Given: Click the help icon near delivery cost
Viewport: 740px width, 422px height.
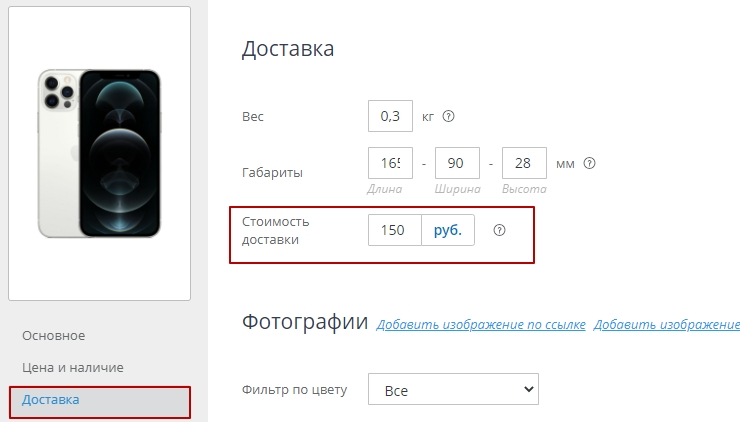Looking at the screenshot, I should [x=500, y=230].
